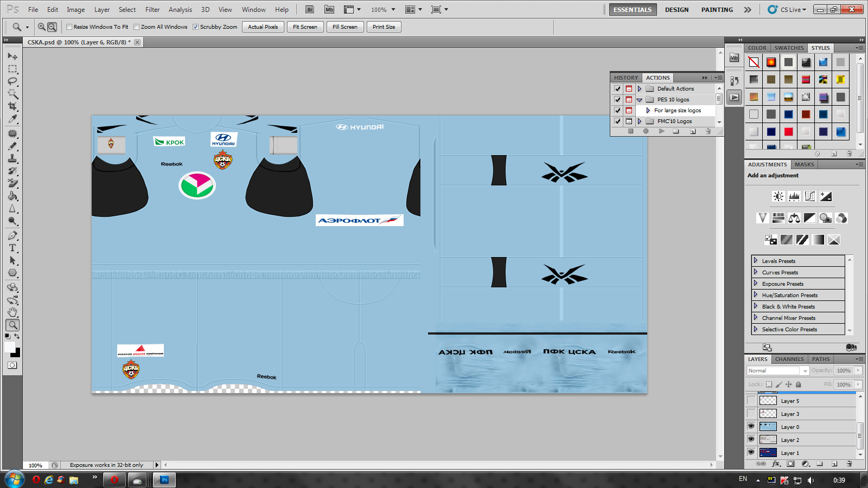
Task: Select the Pen tool
Action: pos(12,235)
